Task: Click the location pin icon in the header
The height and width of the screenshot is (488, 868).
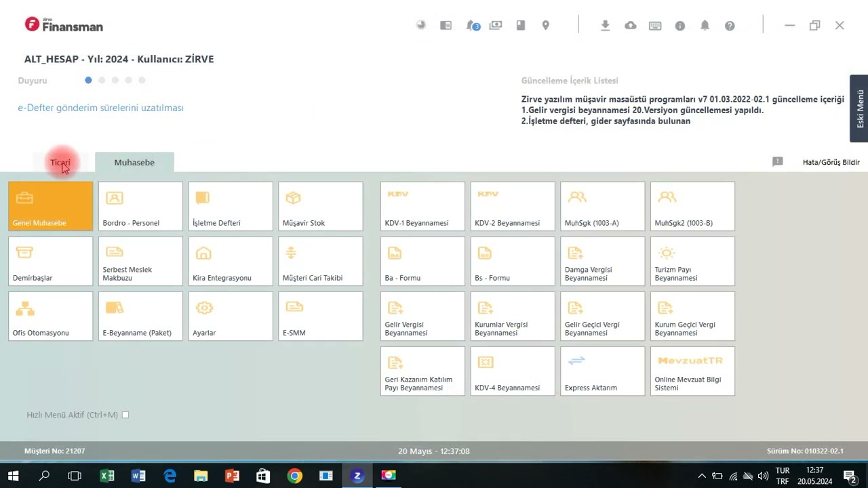Action: (x=545, y=25)
